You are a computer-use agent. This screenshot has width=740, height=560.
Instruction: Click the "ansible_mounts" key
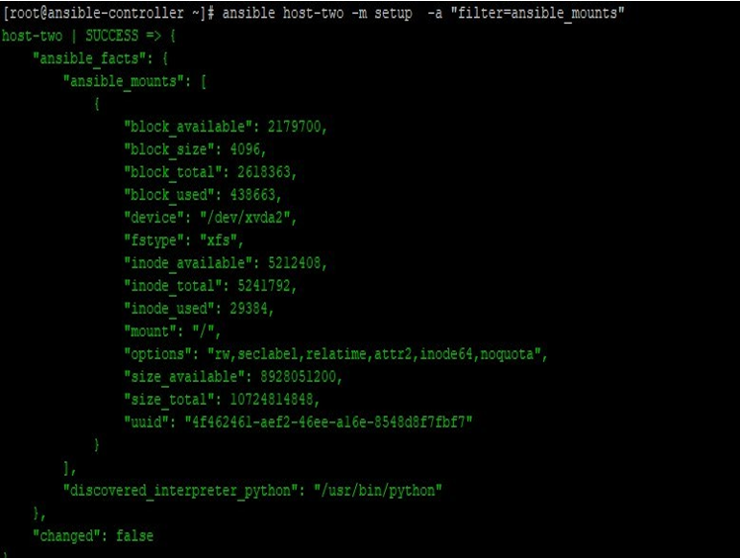125,81
